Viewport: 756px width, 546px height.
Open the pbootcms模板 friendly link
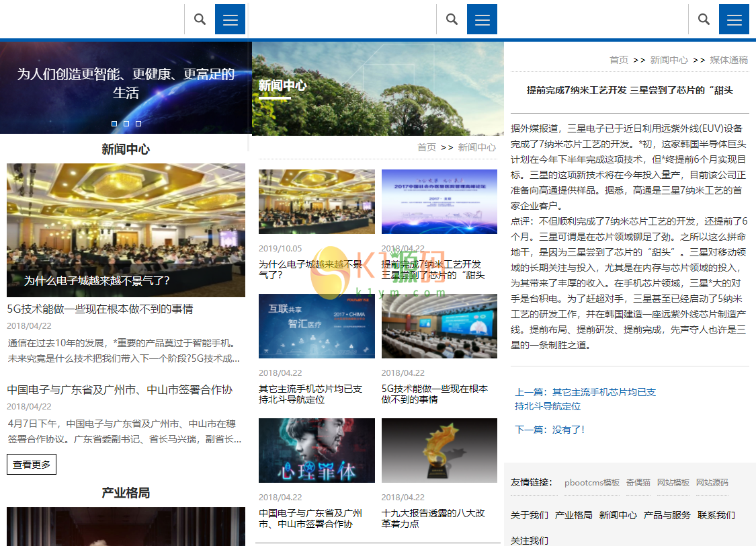[591, 483]
